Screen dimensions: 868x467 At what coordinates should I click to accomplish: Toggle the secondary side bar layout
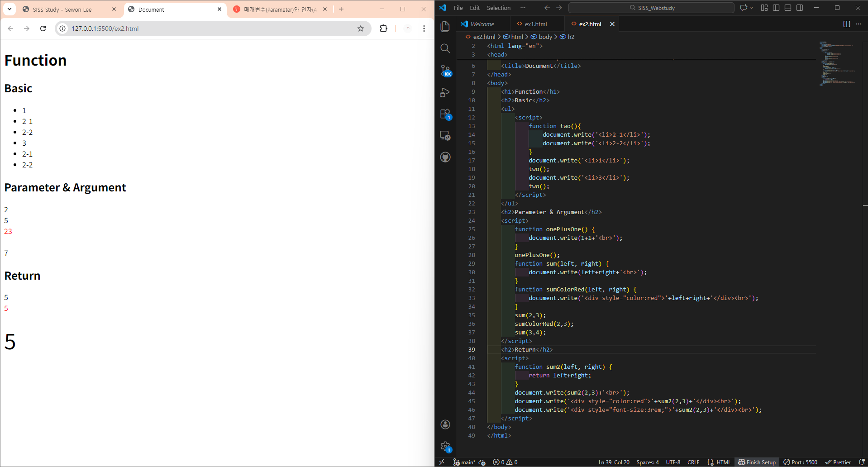(x=800, y=8)
